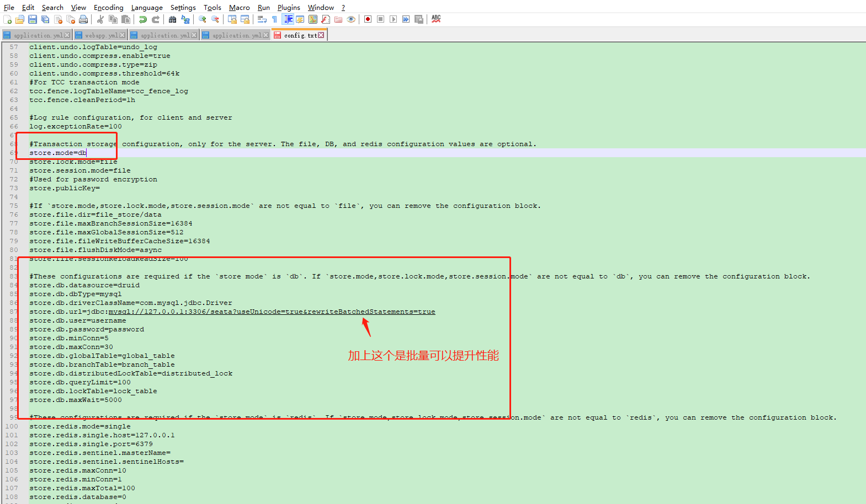Zoom out using the magnifier minus icon
Image resolution: width=866 pixels, height=504 pixels.
[215, 19]
